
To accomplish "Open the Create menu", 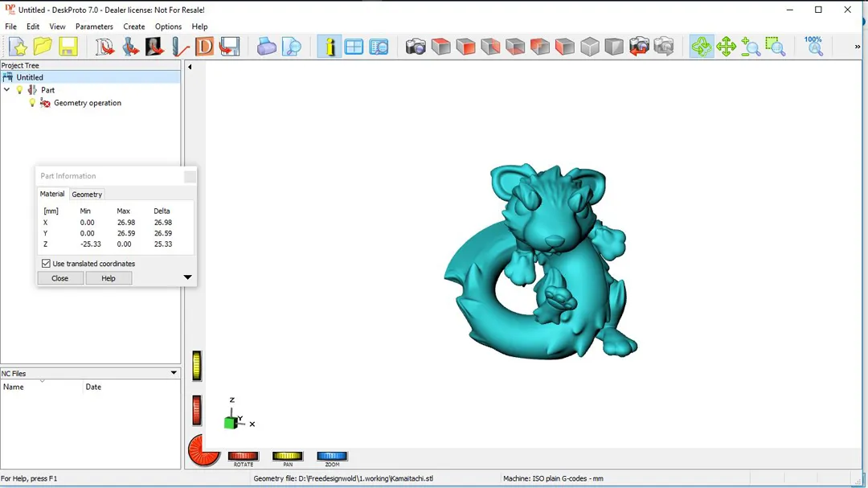I will point(134,27).
